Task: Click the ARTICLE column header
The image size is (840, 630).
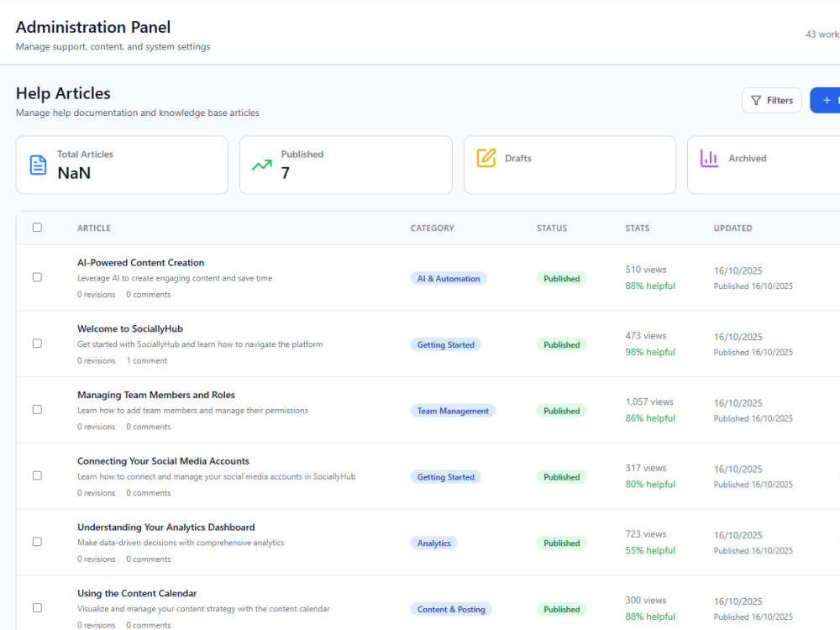Action: click(94, 228)
